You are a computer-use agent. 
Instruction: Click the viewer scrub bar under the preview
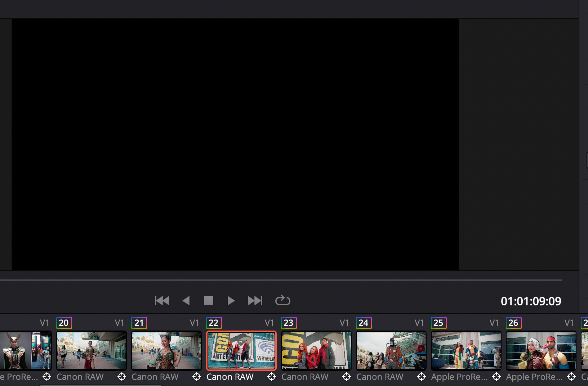pos(281,280)
